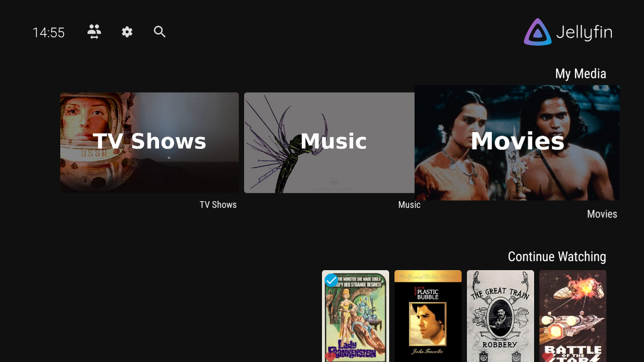Click the 14:55 clock display
Screen dimensions: 644x362
pyautogui.click(x=49, y=33)
